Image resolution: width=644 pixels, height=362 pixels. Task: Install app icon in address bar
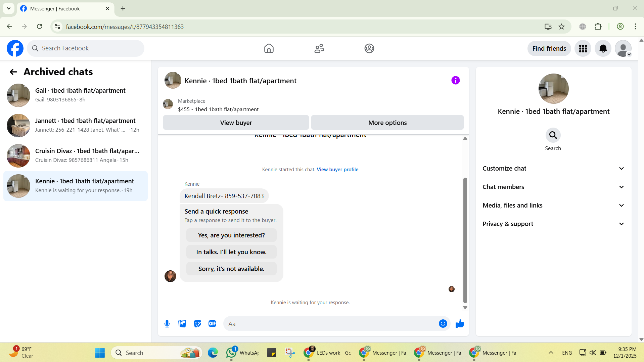(x=548, y=27)
